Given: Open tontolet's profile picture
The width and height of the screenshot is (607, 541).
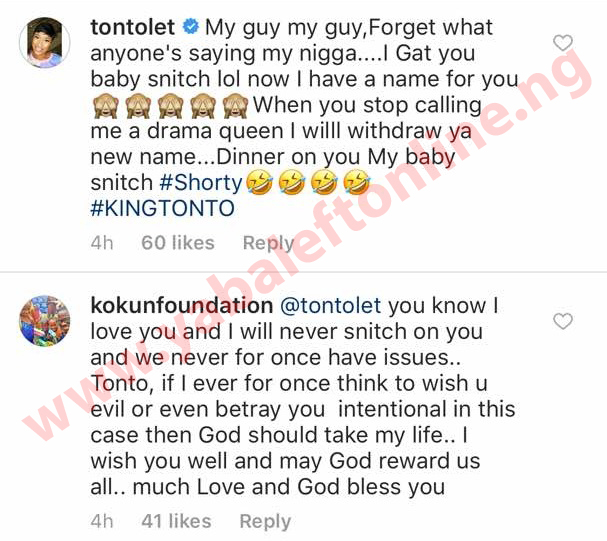Looking at the screenshot, I should [45, 43].
